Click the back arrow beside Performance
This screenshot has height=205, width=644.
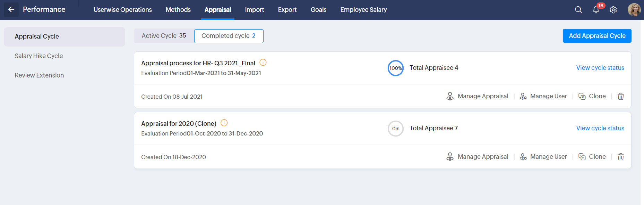click(11, 9)
